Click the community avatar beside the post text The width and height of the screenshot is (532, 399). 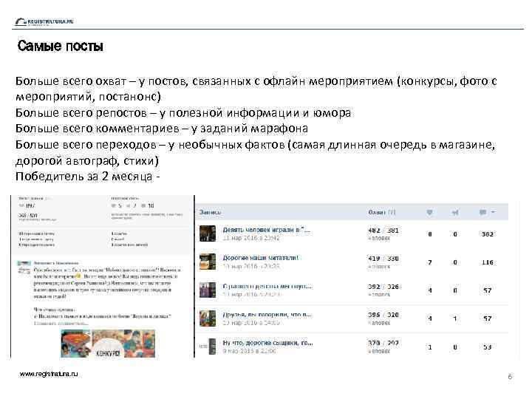(24, 267)
